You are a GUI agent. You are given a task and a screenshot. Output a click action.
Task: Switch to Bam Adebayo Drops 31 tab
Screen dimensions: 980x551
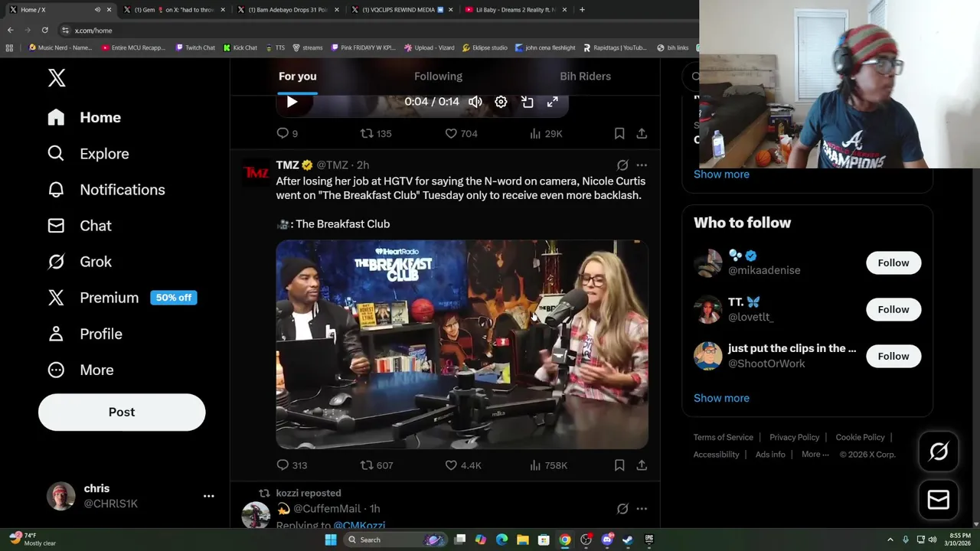point(289,10)
